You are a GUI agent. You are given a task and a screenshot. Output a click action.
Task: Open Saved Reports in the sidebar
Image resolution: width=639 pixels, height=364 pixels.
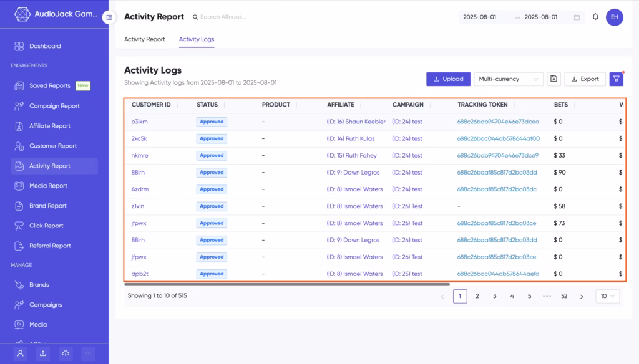tap(50, 85)
